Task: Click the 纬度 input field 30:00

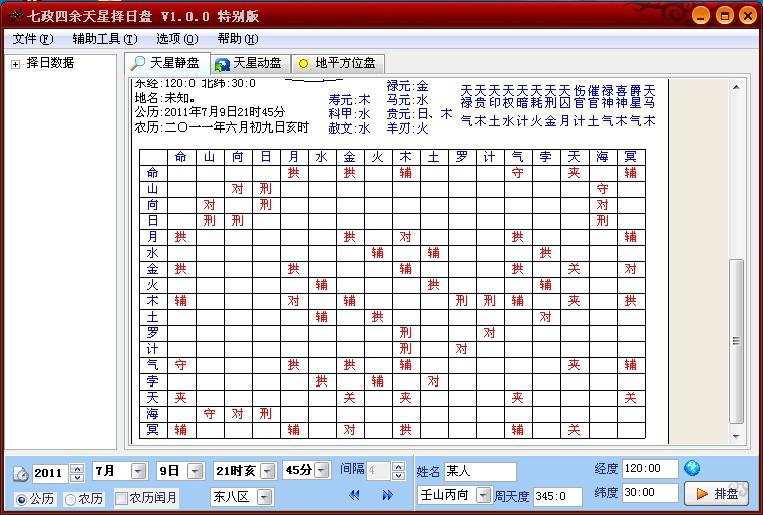Action: click(x=650, y=493)
